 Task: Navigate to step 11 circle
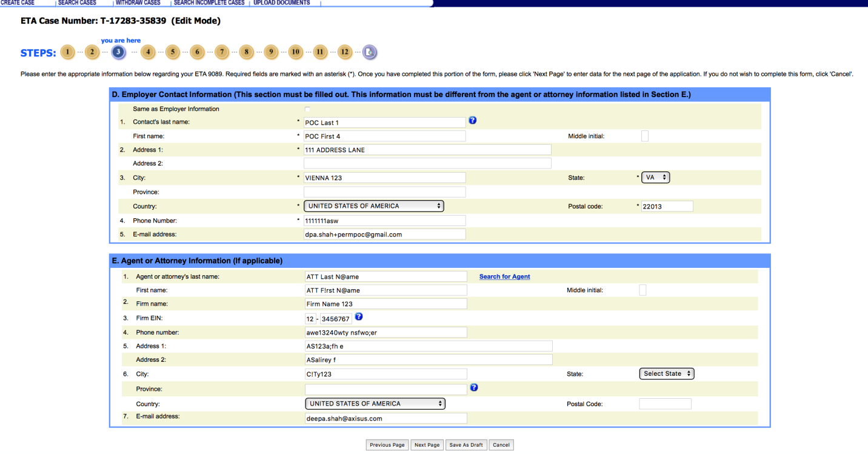click(x=320, y=52)
